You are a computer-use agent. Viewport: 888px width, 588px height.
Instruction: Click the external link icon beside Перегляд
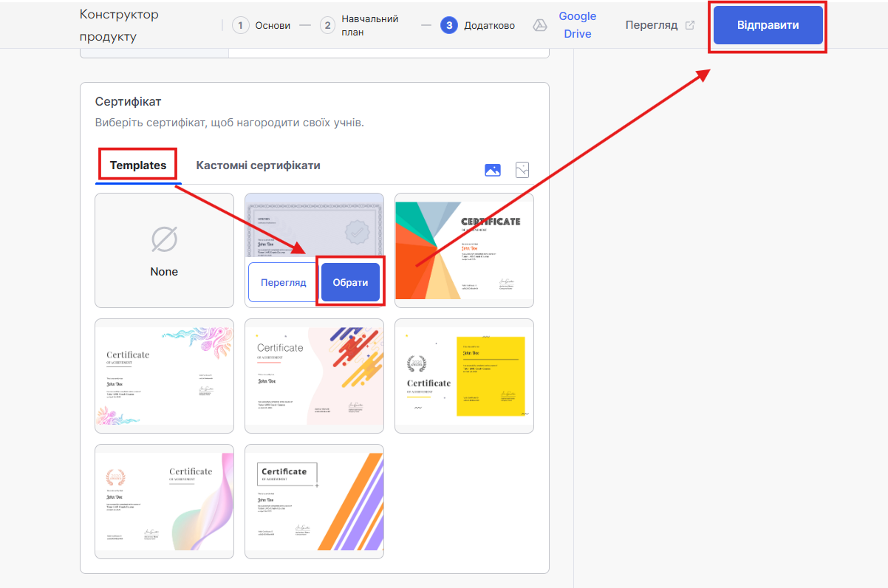(690, 25)
